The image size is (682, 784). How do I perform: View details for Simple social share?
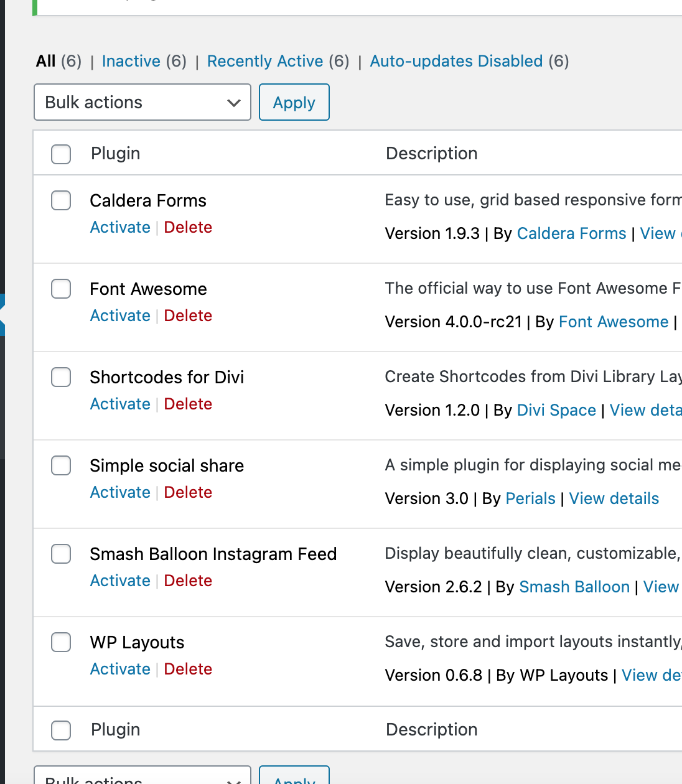pyautogui.click(x=614, y=498)
